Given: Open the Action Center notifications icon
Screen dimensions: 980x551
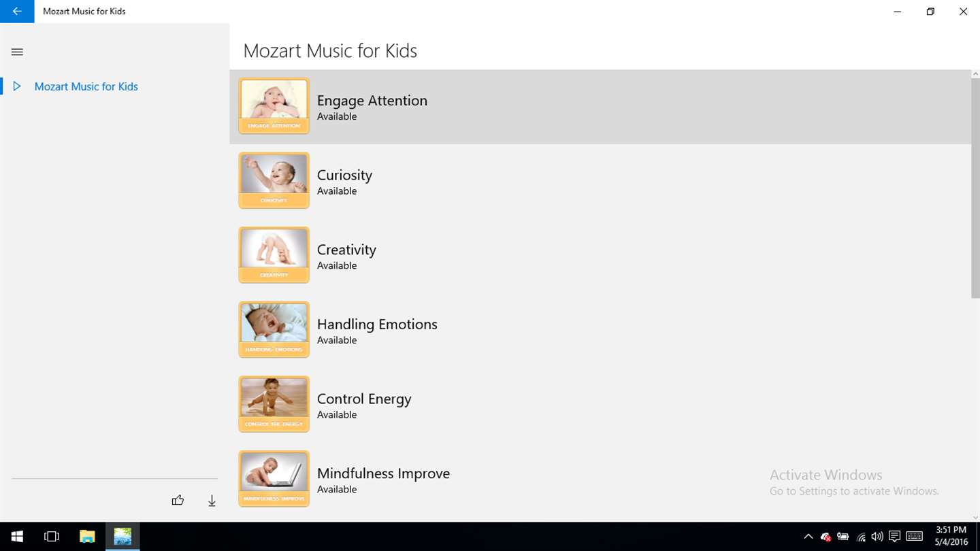Looking at the screenshot, I should [895, 537].
